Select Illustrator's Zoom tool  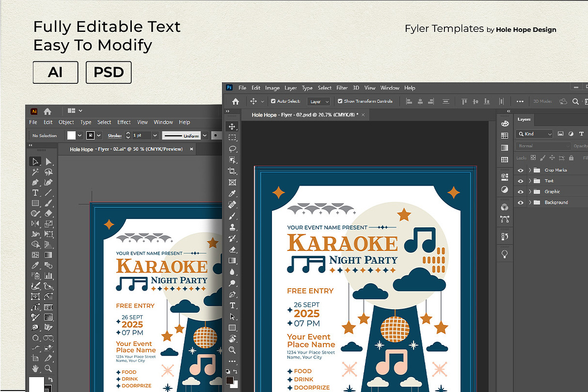49,368
